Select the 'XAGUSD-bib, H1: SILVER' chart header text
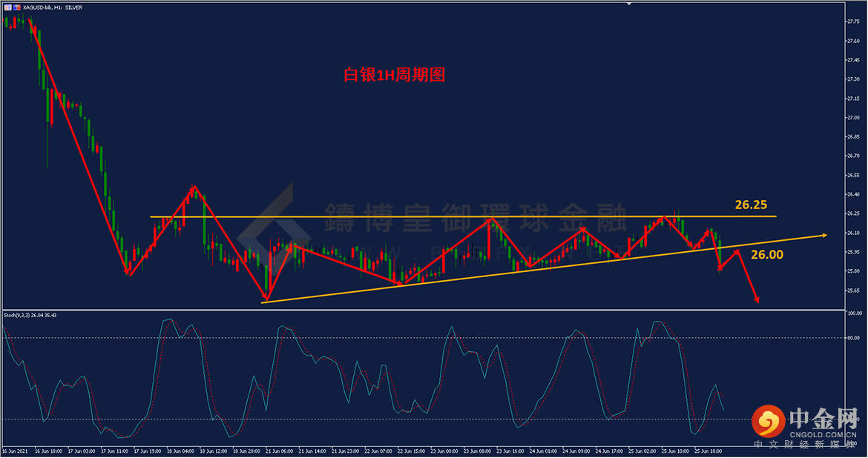This screenshot has width=868, height=458. pos(53,7)
